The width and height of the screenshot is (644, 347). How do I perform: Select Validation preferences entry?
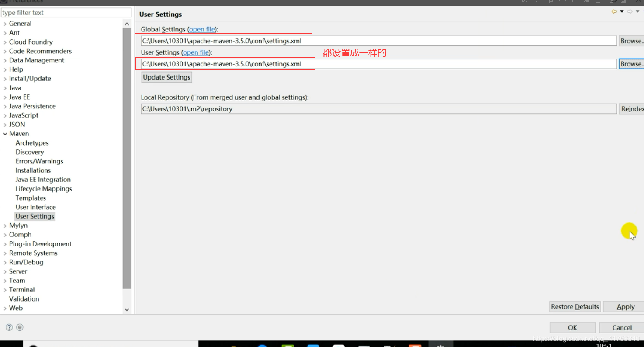point(24,299)
